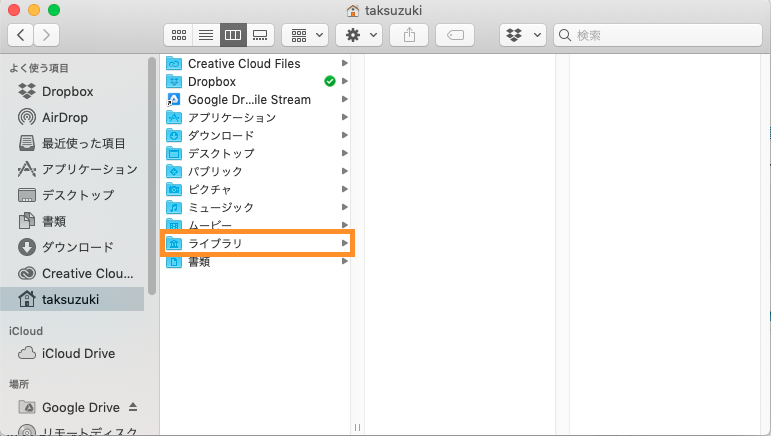Click the 検索 search field
Viewport: 771px width, 436px height.
coord(660,35)
